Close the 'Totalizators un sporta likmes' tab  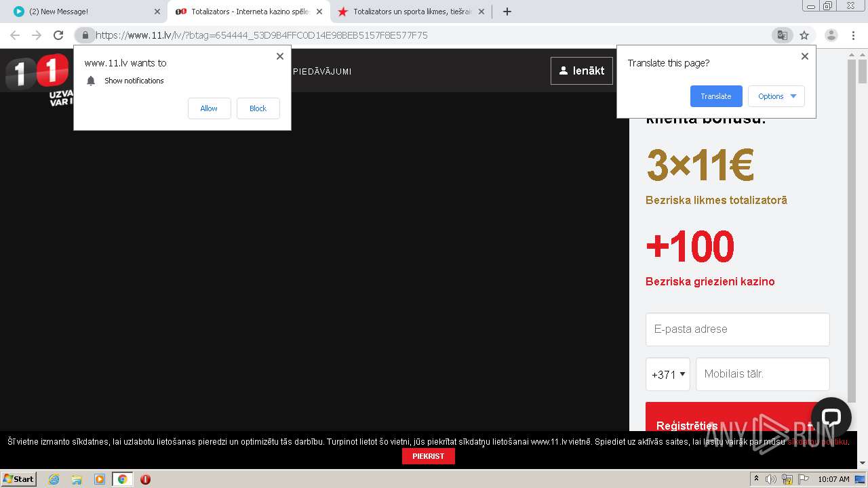point(481,12)
